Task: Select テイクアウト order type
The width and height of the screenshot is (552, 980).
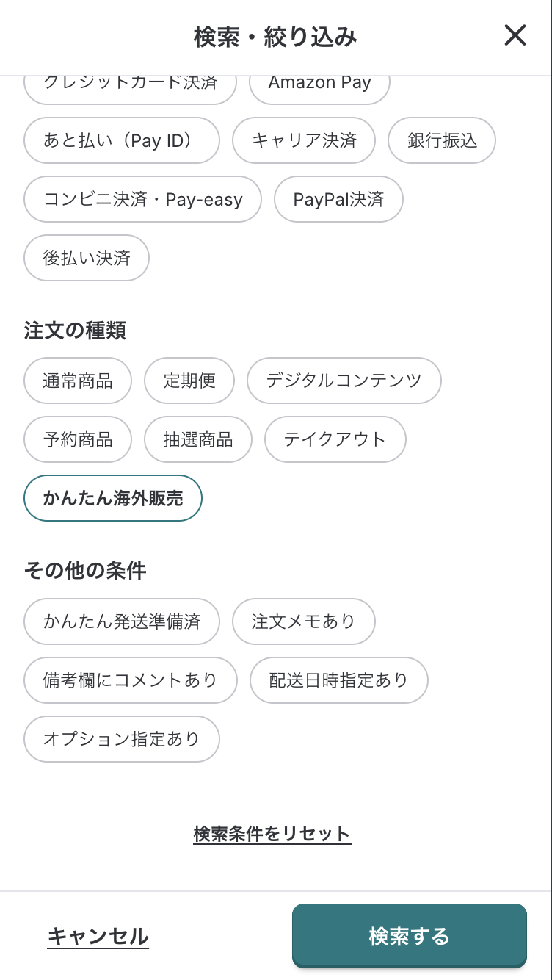Action: click(x=335, y=439)
